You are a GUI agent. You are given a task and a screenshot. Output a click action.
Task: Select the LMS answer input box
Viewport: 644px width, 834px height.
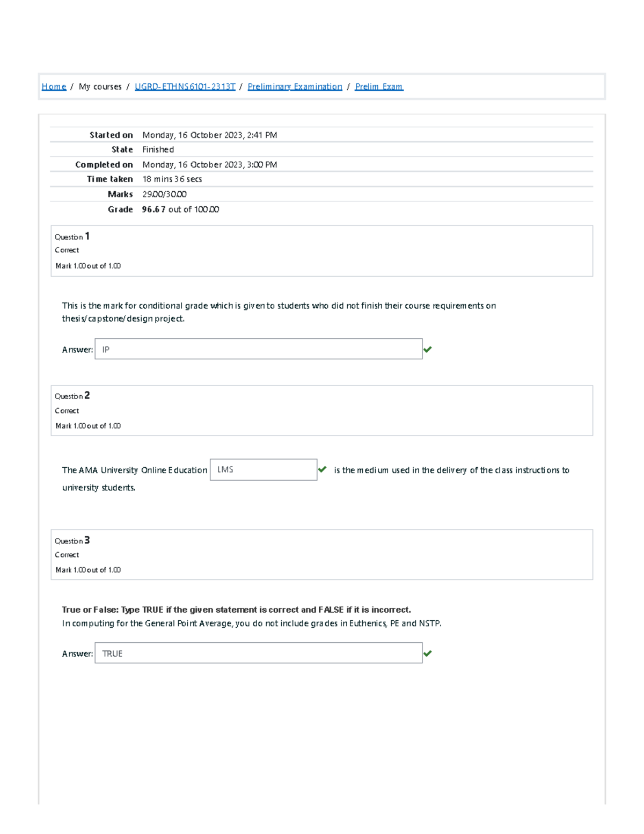tap(263, 469)
